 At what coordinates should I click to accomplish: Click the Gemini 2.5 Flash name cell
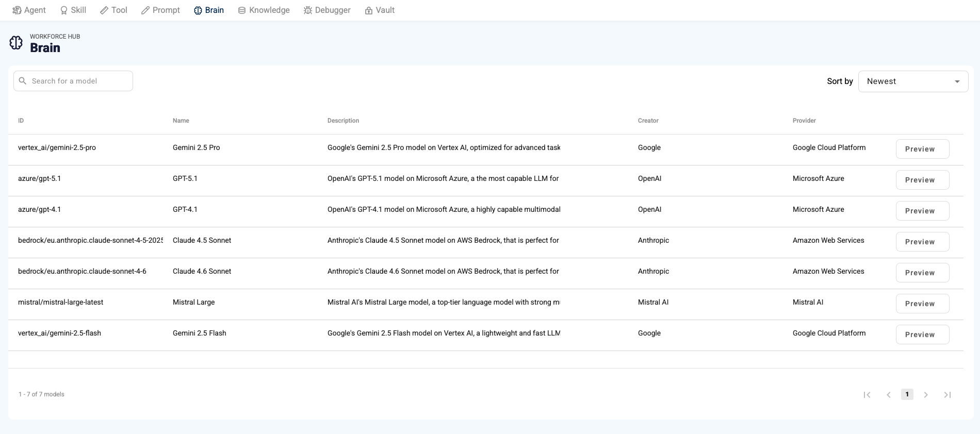click(x=200, y=333)
